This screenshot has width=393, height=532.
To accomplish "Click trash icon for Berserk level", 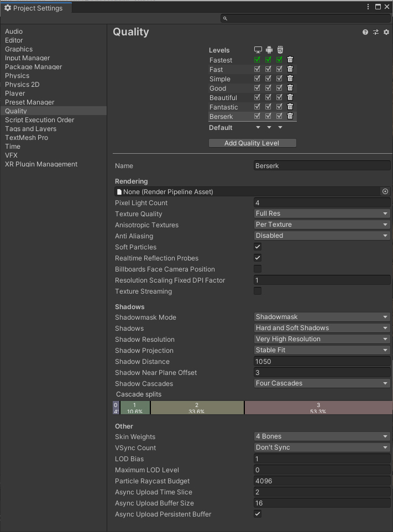I will click(x=290, y=116).
